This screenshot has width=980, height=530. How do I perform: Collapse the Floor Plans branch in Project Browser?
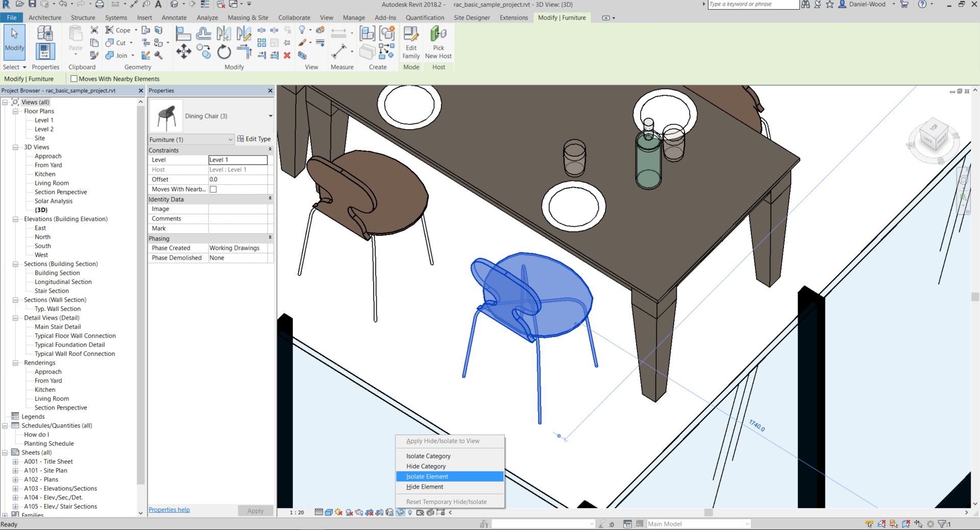coord(15,111)
